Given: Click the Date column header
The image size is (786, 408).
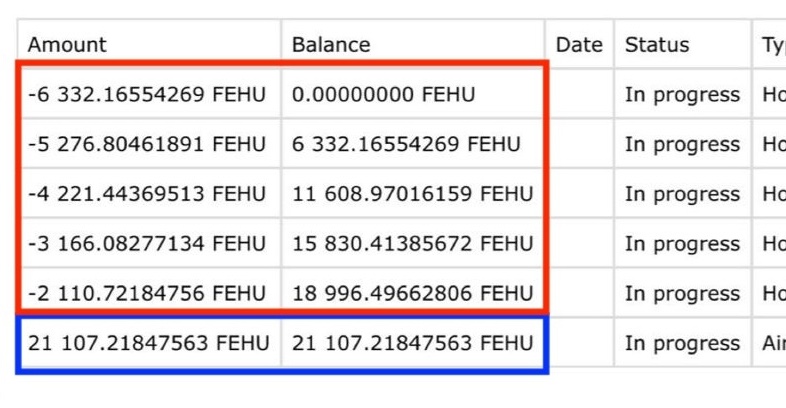Looking at the screenshot, I should pyautogui.click(x=579, y=44).
